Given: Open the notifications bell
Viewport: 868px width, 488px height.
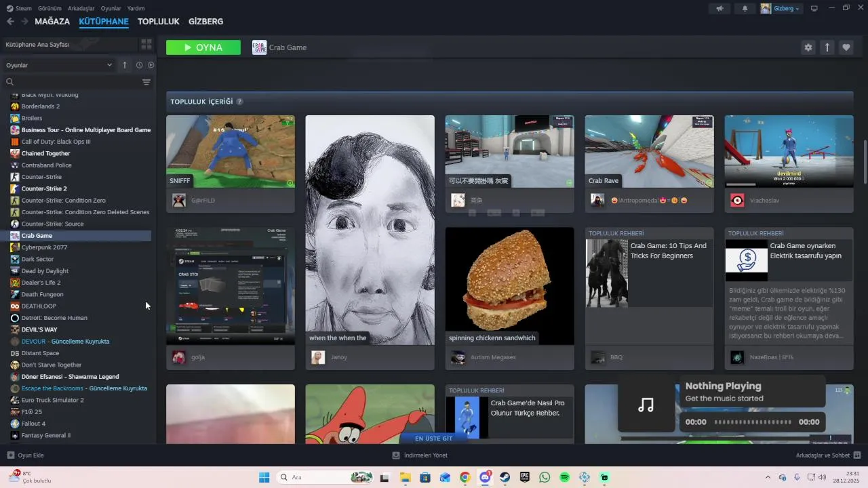Looking at the screenshot, I should [745, 8].
